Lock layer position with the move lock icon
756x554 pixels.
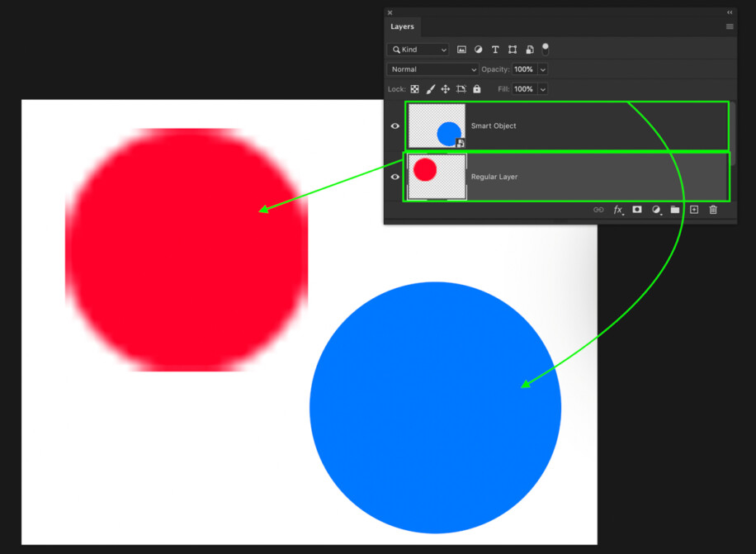pyautogui.click(x=446, y=88)
